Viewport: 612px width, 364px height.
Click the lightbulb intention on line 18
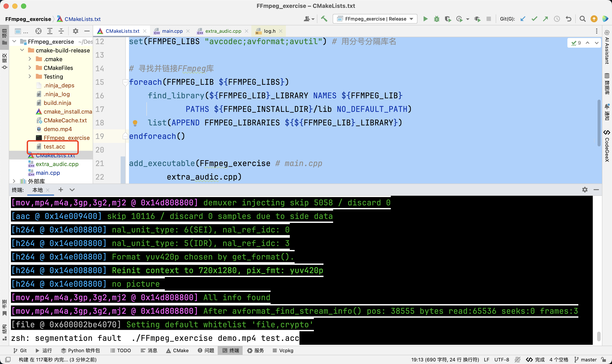click(x=135, y=123)
